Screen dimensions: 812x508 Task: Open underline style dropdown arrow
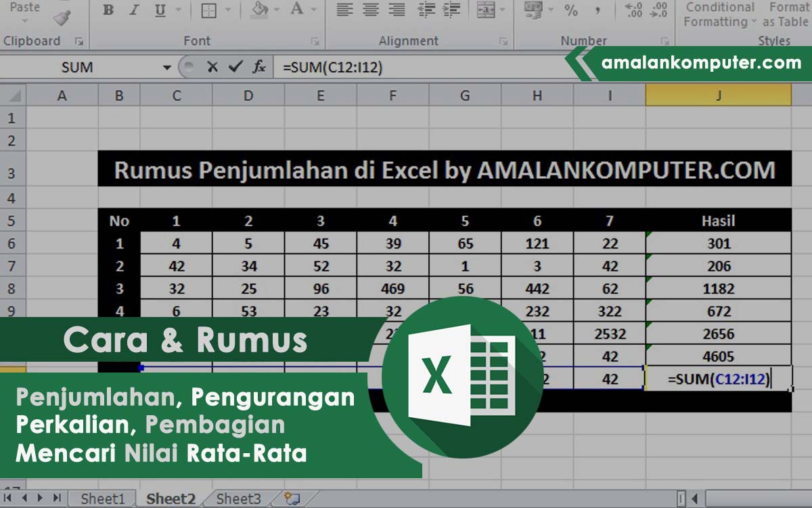click(179, 10)
